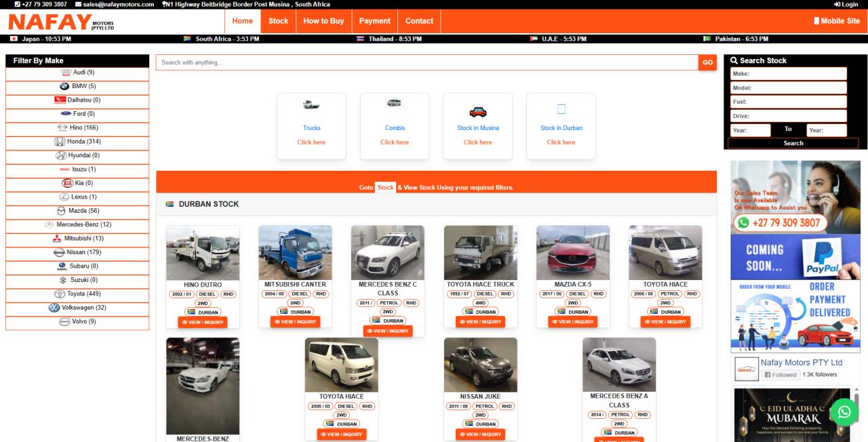Open the Login link
This screenshot has width=868, height=442.
click(846, 4)
